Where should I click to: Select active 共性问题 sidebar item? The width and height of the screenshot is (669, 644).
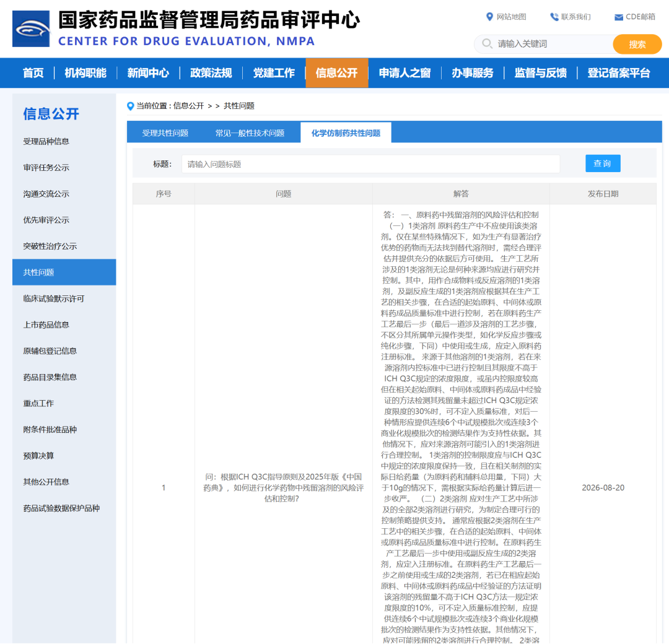[x=64, y=272]
